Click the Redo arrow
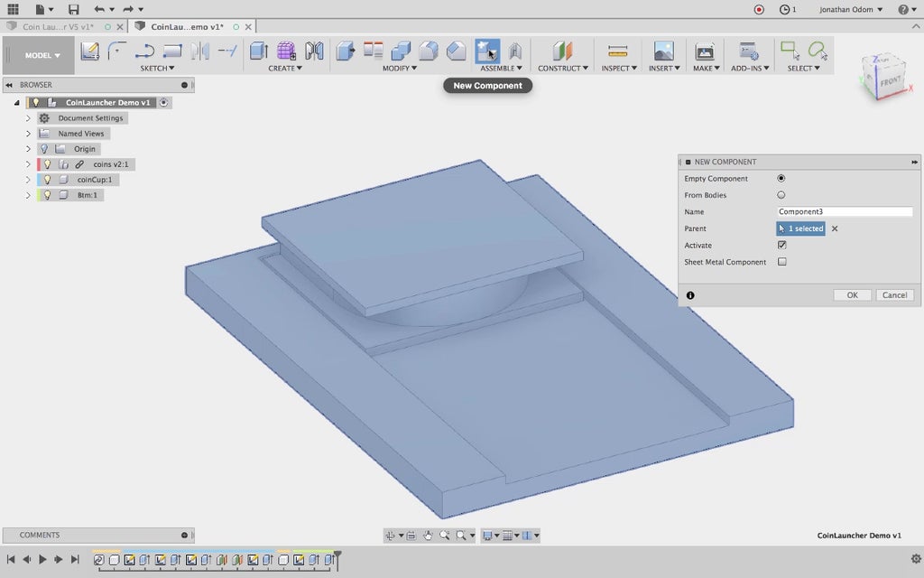 128,9
